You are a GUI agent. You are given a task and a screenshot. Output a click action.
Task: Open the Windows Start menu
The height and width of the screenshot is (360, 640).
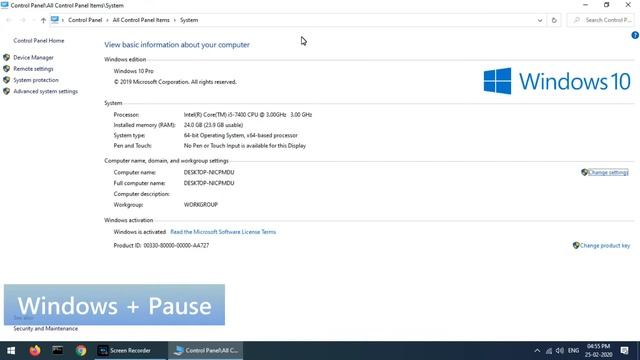[11, 351]
